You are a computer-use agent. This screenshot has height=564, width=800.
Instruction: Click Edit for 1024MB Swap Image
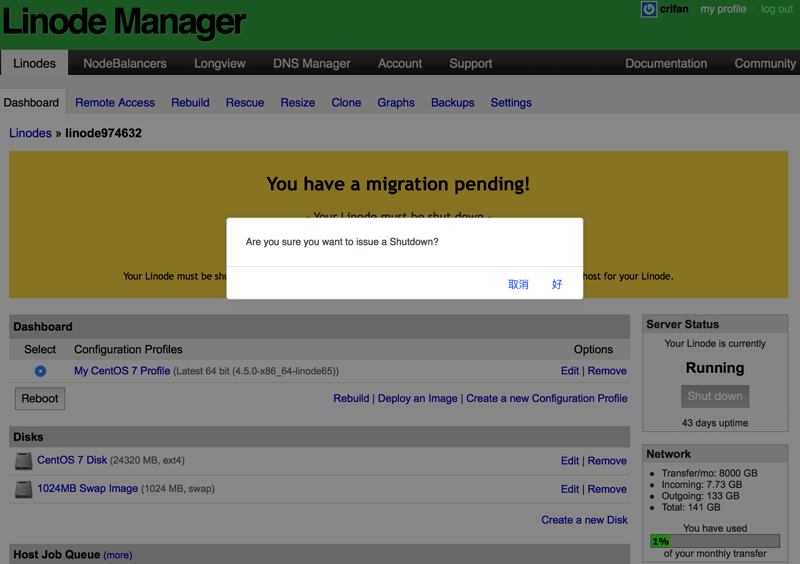570,489
